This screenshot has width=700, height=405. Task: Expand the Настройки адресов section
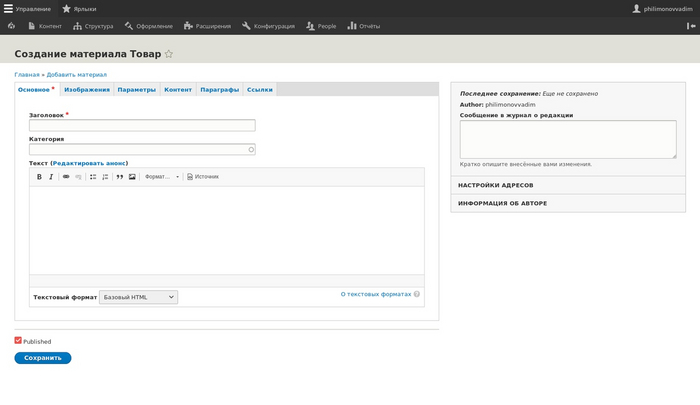pos(496,185)
